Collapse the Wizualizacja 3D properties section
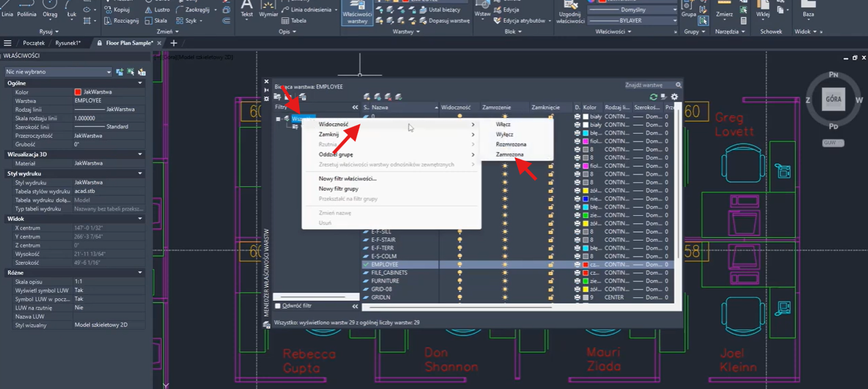Viewport: 868px width, 389px height. coord(140,154)
